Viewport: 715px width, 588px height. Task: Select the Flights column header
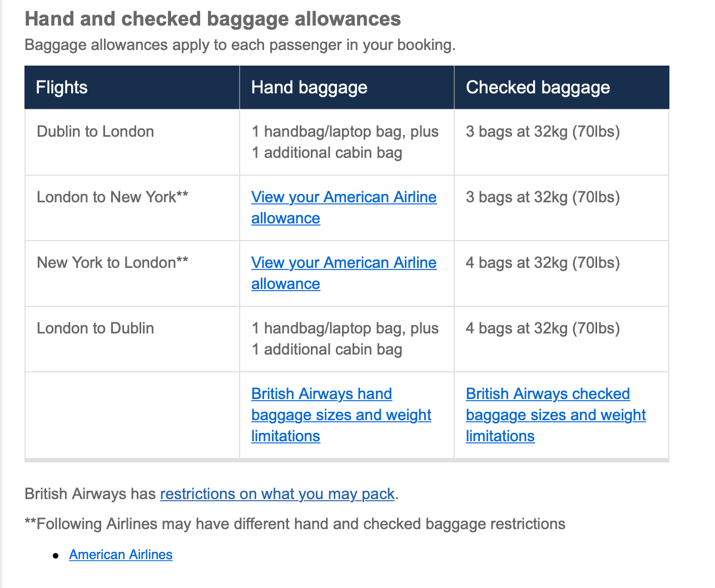click(x=61, y=87)
